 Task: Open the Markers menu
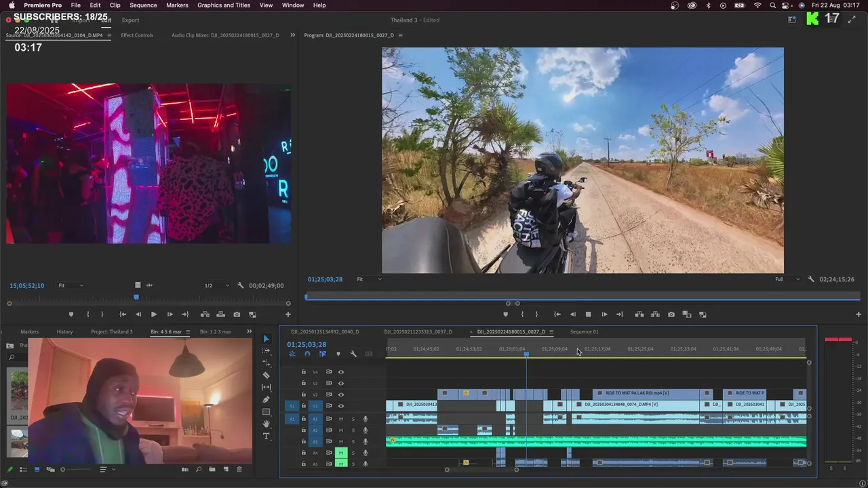[x=177, y=5]
